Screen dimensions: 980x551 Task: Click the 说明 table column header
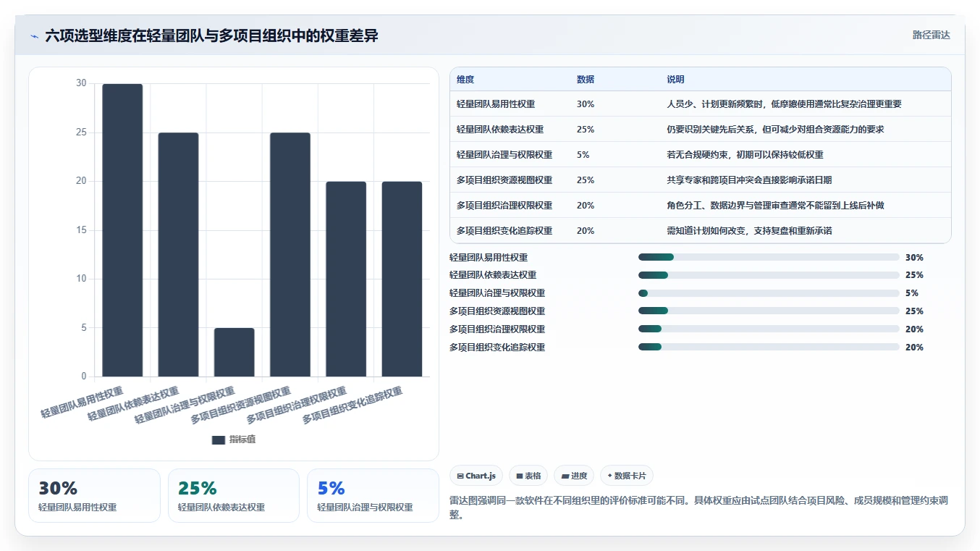675,80
